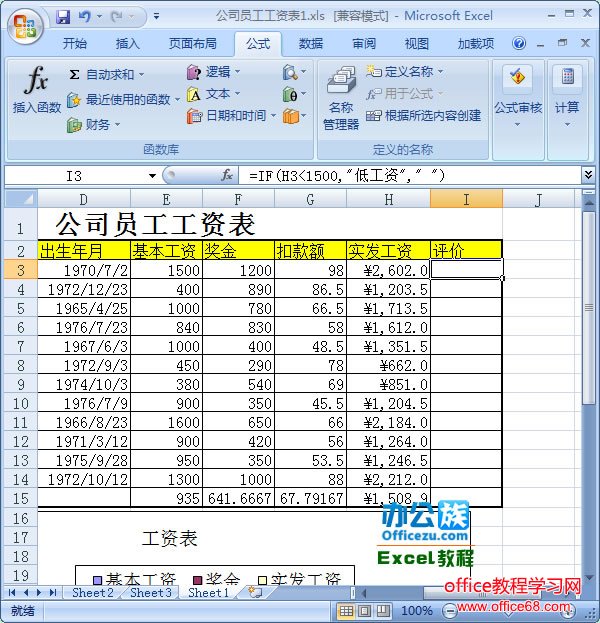Open 日期和时间 functions menu
The image size is (600, 623).
231,116
